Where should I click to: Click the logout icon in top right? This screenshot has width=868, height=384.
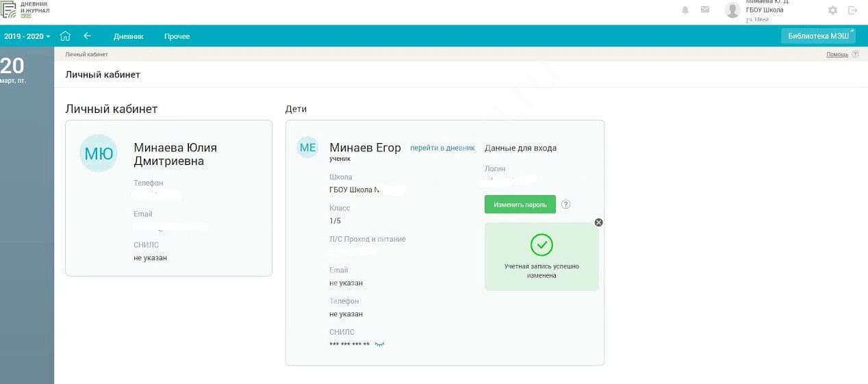click(x=852, y=10)
